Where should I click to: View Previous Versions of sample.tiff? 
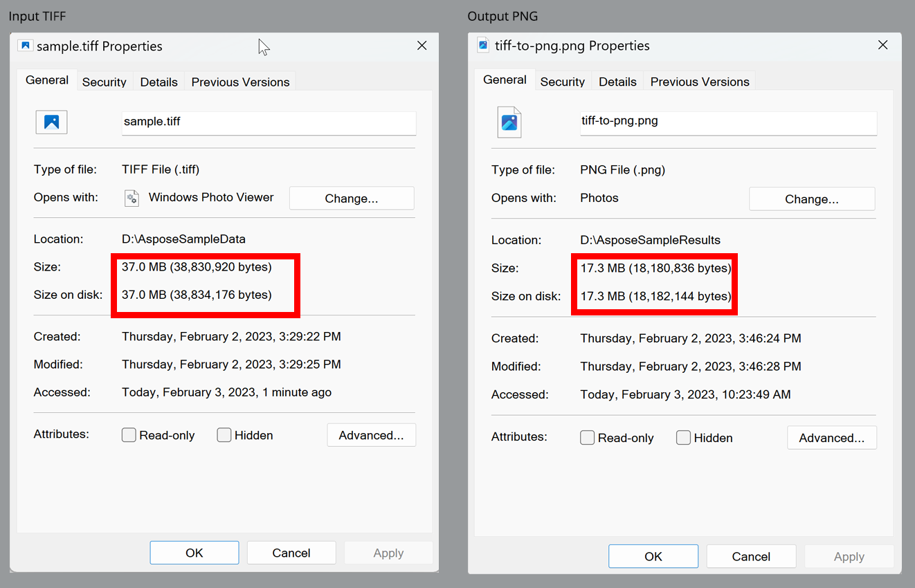coord(240,81)
